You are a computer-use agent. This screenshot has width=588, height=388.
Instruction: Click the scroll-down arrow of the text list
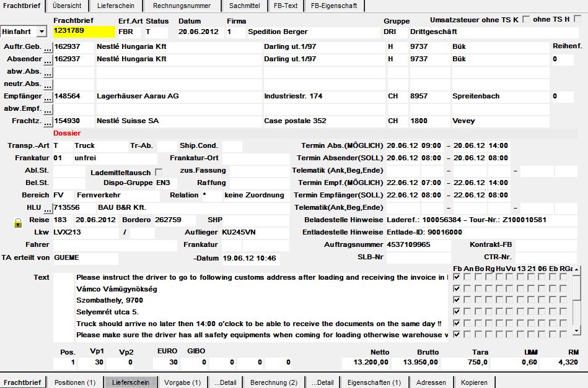577,330
